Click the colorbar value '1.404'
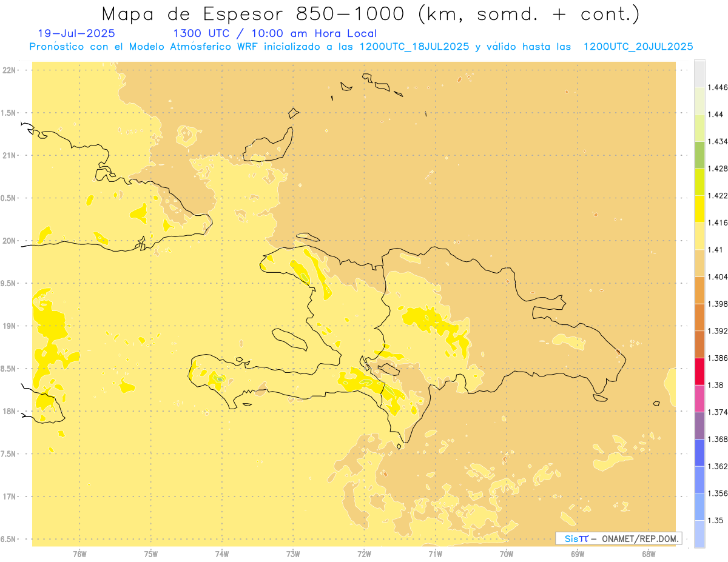This screenshot has width=728, height=562. point(718,277)
